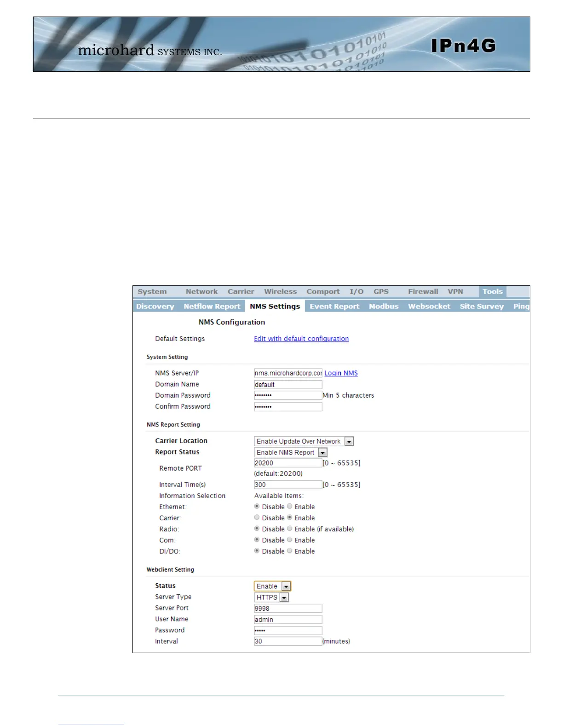Click the blue footer link underline

(x=91, y=724)
